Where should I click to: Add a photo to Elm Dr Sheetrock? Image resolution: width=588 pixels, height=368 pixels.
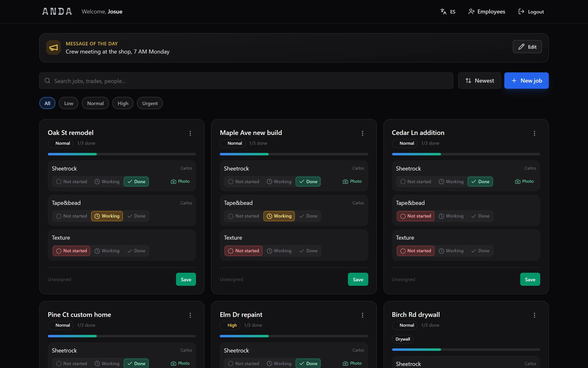coord(352,363)
